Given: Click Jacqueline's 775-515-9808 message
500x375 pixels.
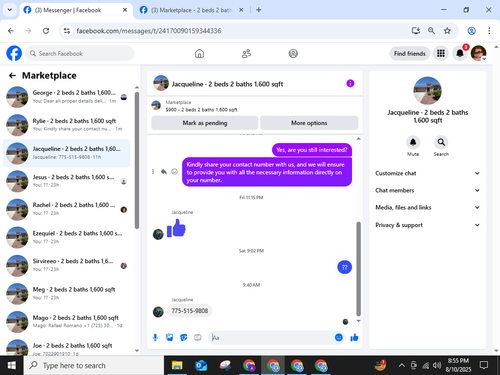Looking at the screenshot, I should tap(189, 311).
